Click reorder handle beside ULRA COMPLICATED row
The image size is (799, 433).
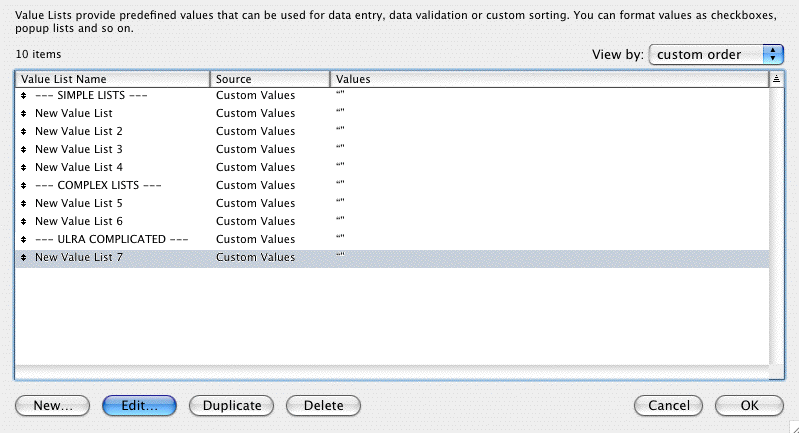click(23, 239)
